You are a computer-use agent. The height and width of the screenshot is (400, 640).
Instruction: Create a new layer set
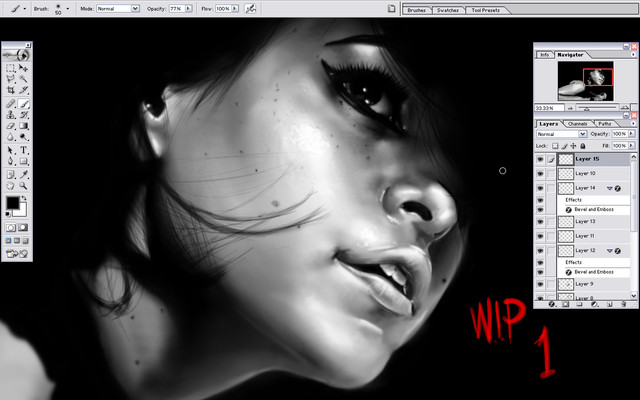579,304
